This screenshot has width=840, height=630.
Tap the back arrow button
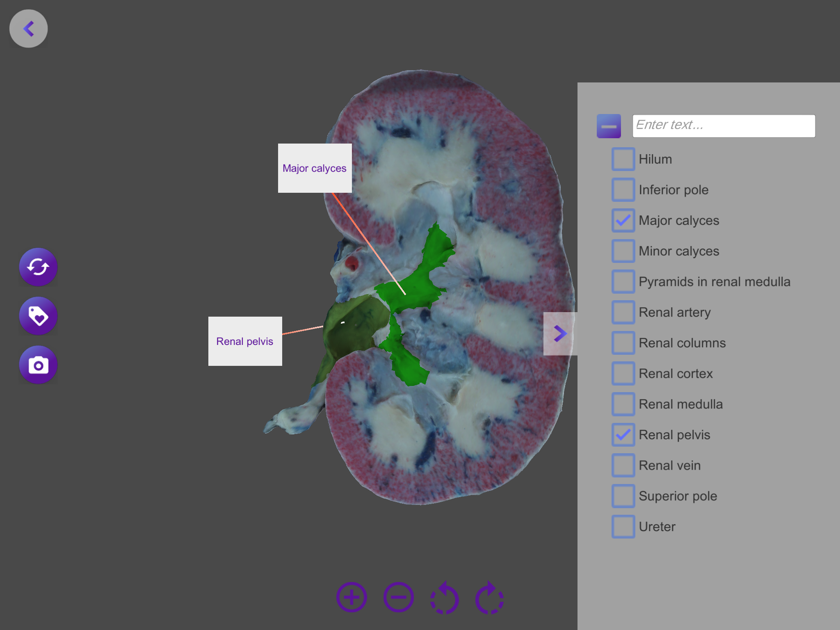(28, 29)
